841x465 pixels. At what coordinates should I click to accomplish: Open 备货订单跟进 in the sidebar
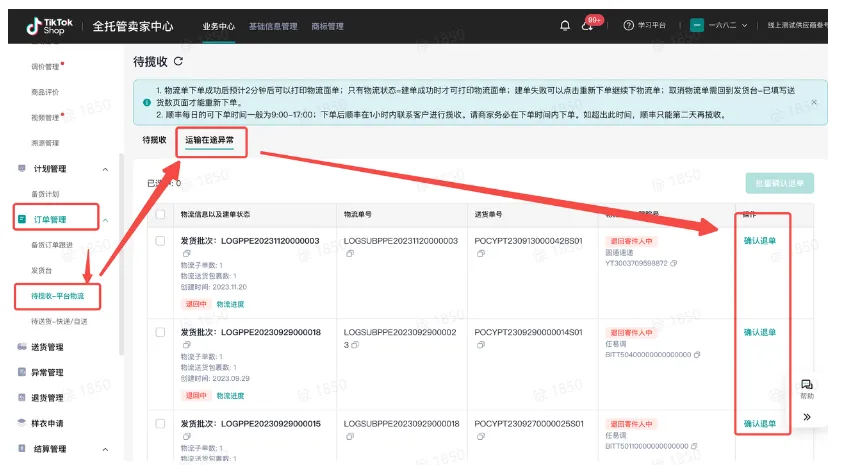[x=52, y=245]
